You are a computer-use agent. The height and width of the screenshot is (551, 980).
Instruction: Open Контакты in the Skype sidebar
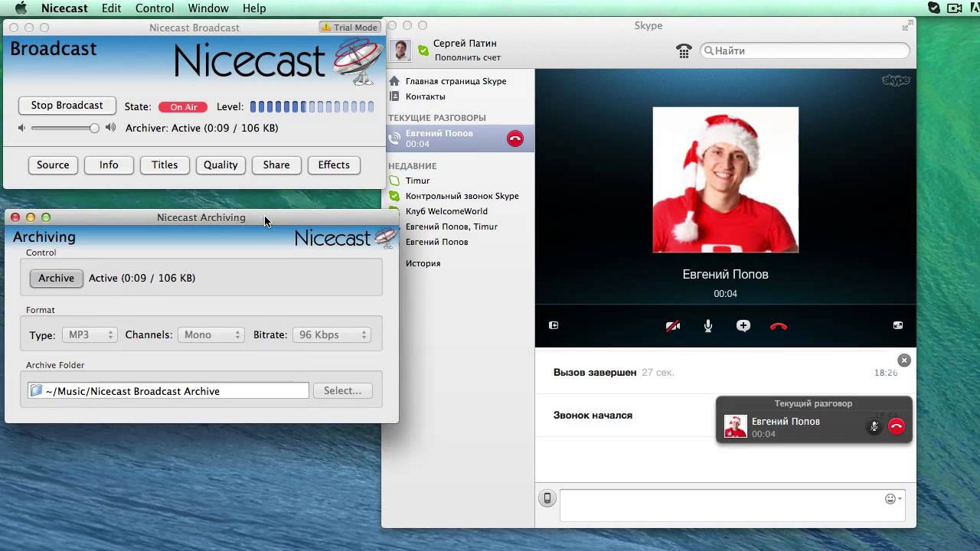point(426,96)
